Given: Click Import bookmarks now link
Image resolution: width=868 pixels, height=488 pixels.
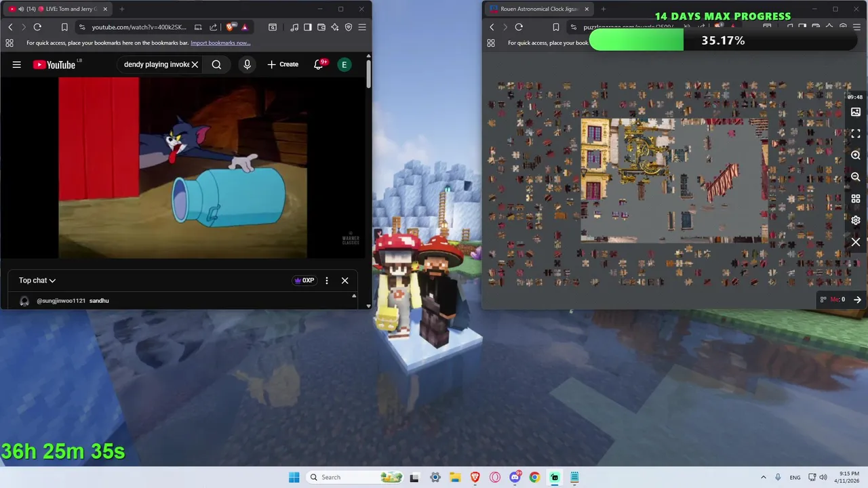Looking at the screenshot, I should [220, 43].
